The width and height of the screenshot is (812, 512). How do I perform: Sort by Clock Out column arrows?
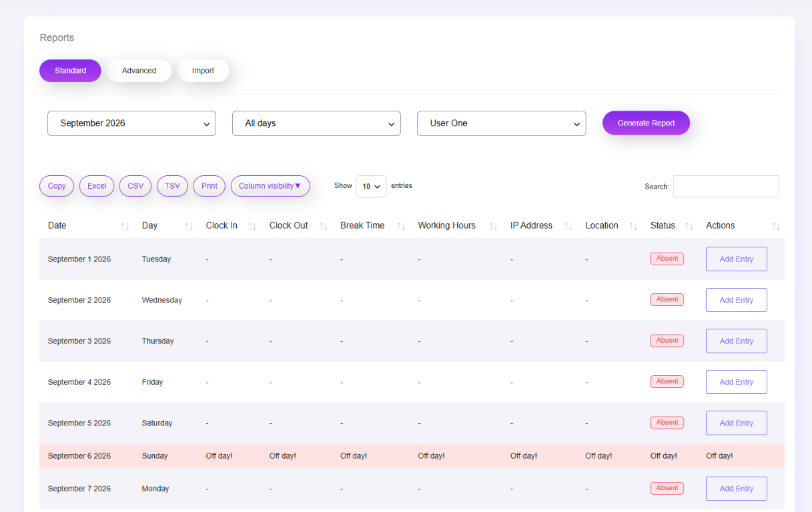pyautogui.click(x=323, y=226)
